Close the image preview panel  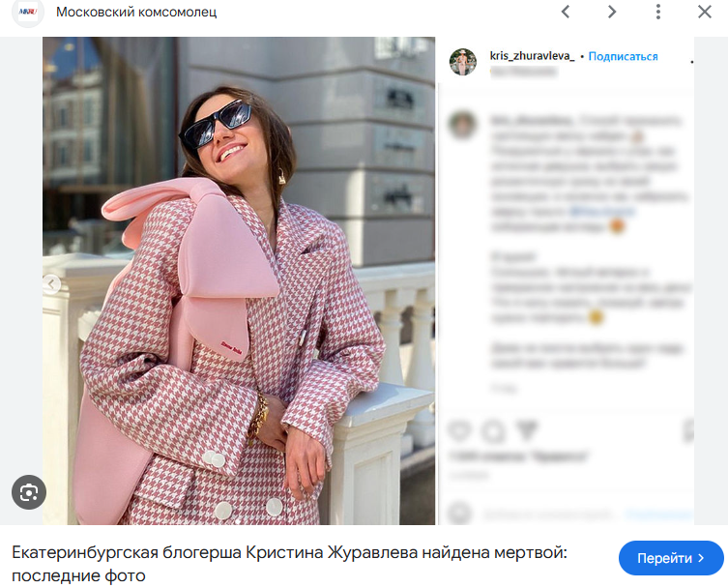705,12
